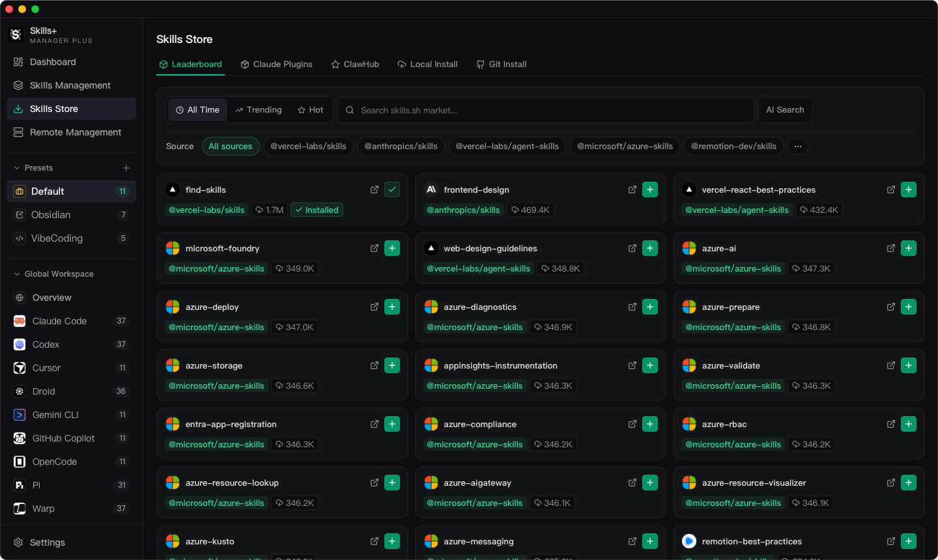Open Global Workspace Overview

(72, 298)
